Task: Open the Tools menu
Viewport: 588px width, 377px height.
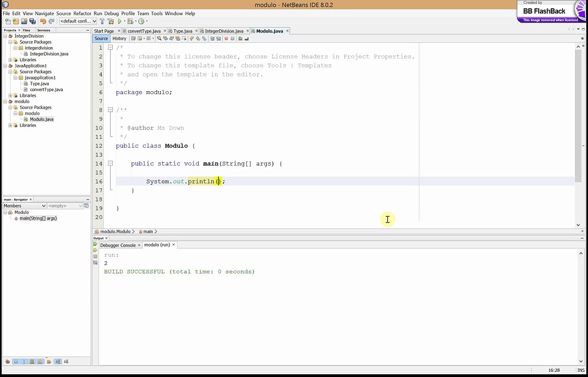Action: (157, 14)
